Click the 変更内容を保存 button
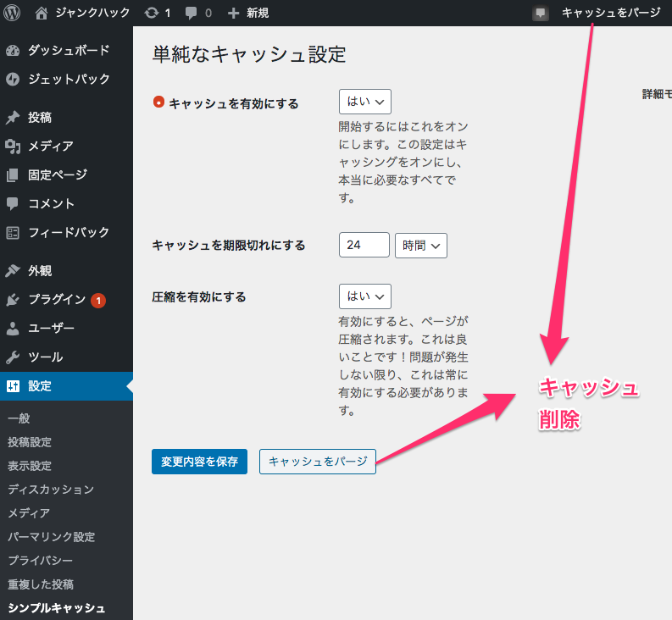This screenshot has width=672, height=620. 199,462
